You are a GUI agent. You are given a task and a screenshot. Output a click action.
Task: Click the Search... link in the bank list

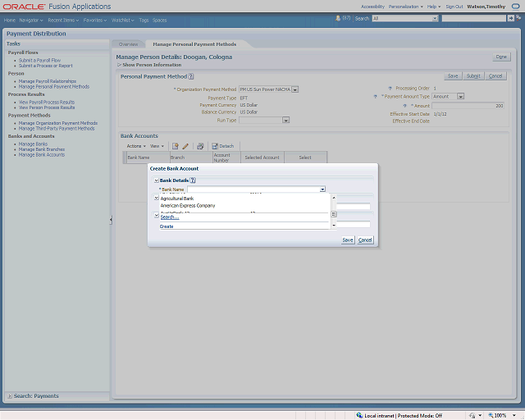click(x=169, y=217)
